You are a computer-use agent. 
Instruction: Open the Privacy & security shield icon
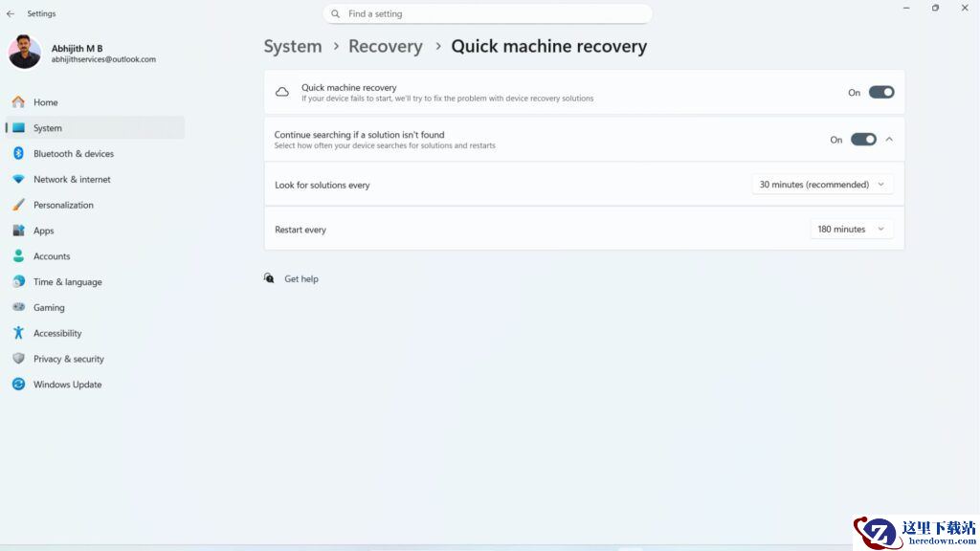[18, 359]
